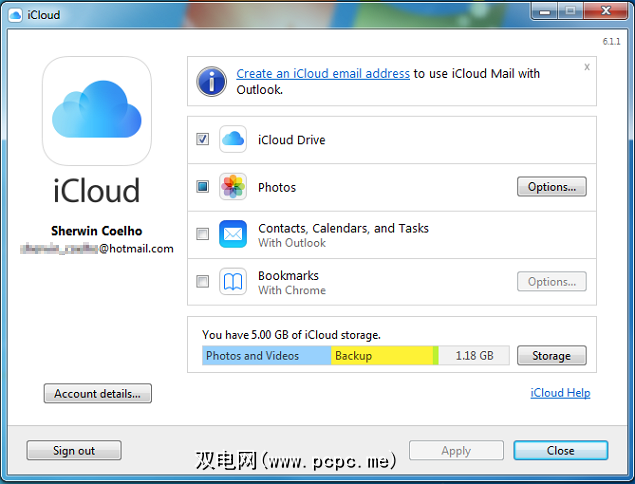Image resolution: width=635 pixels, height=484 pixels.
Task: Follow Create an iCloud email address link
Action: pos(323,74)
